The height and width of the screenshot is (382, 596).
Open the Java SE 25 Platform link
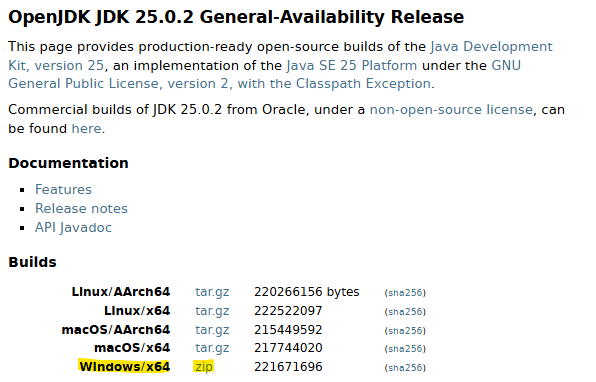352,65
